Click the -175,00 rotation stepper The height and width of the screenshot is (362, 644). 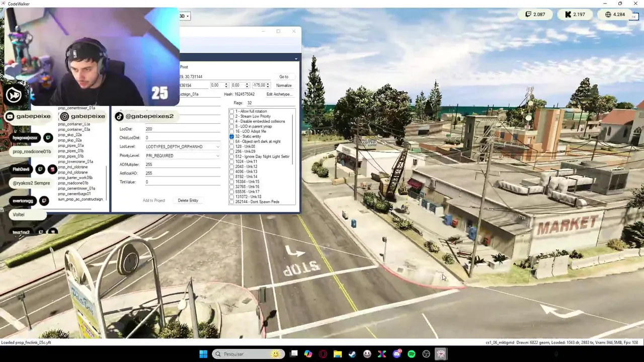(267, 85)
